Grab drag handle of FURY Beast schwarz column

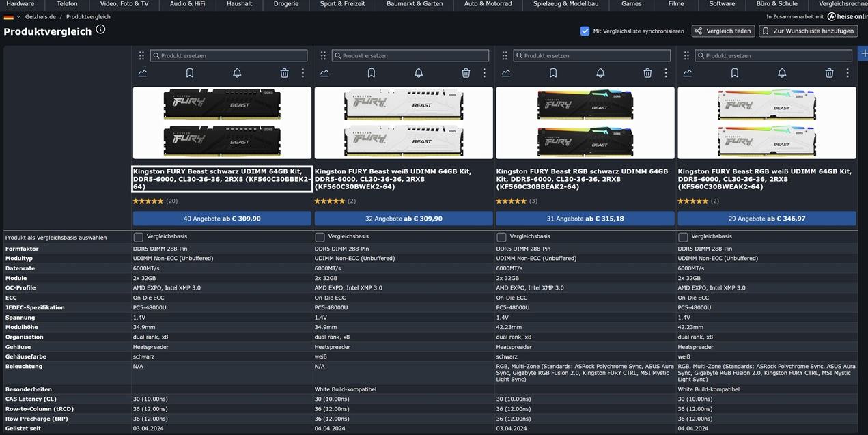tap(141, 55)
